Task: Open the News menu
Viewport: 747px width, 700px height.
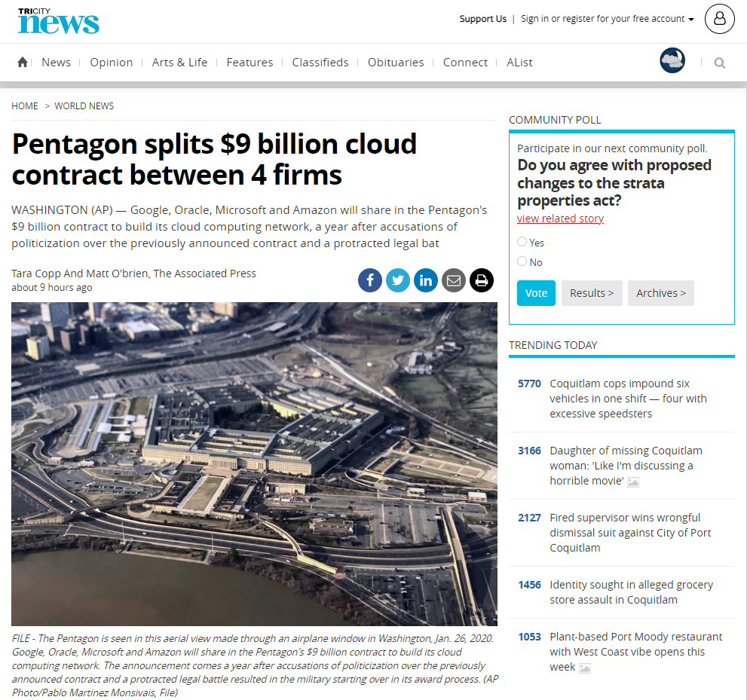Action: pos(57,63)
